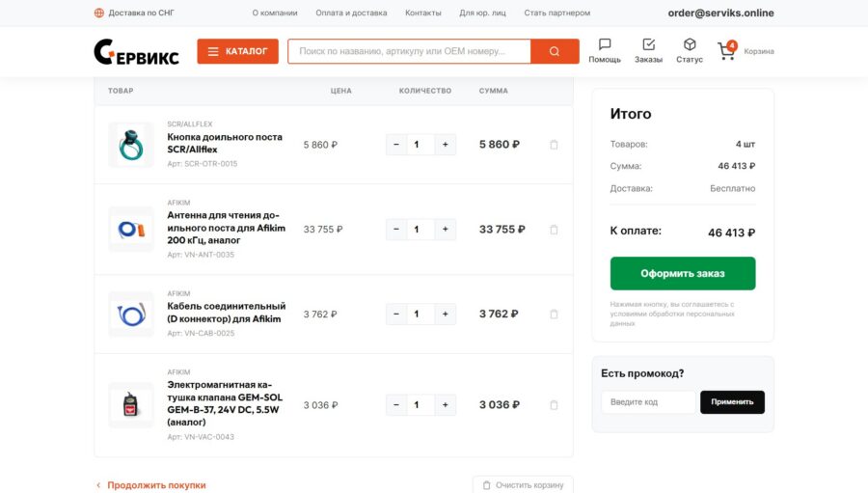Open Электромагнитная катушка product thumbnail
Image resolution: width=868 pixels, height=493 pixels.
tap(131, 405)
